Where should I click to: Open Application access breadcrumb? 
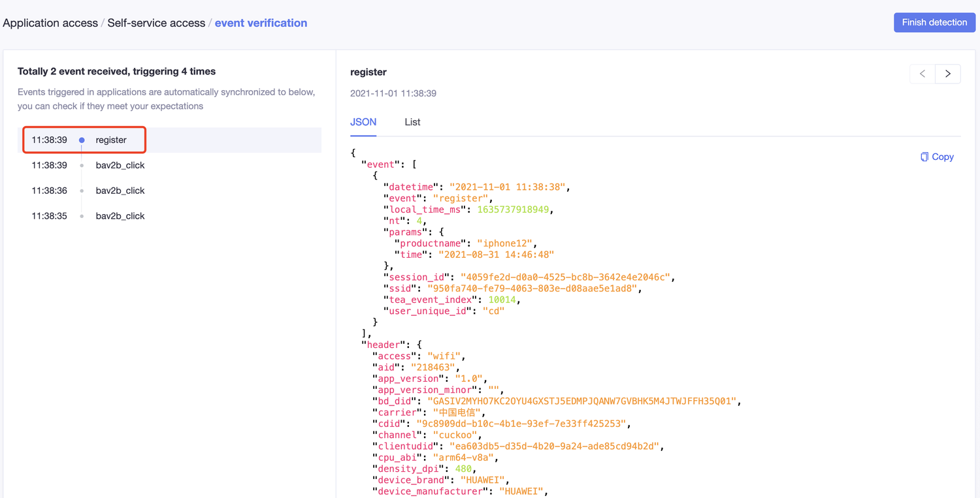pos(50,23)
